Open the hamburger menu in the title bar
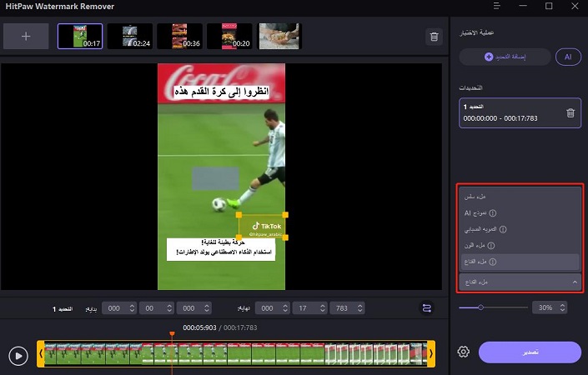Viewport: 588px width, 375px height. [497, 6]
